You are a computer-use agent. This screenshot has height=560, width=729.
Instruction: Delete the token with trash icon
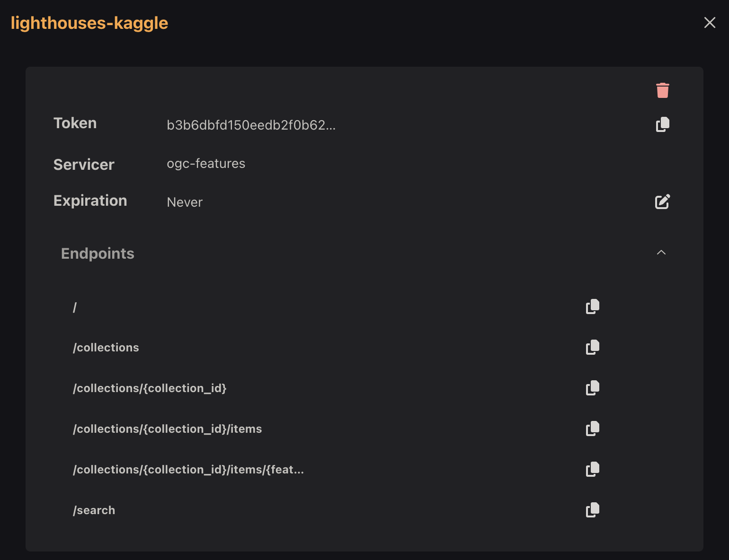pyautogui.click(x=662, y=90)
